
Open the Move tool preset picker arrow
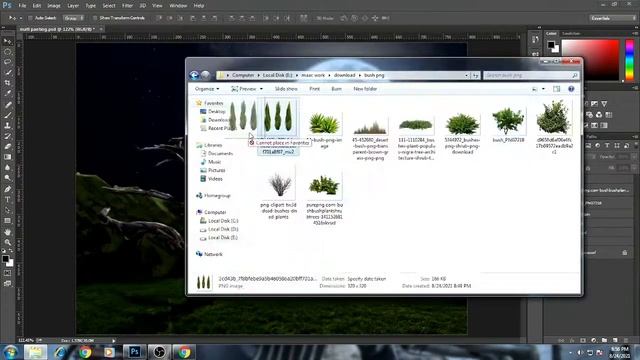point(21,18)
